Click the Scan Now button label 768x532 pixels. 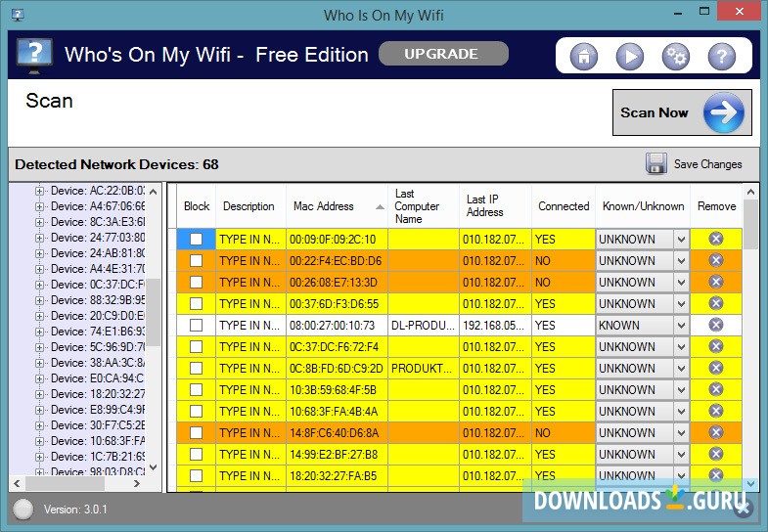(x=655, y=112)
